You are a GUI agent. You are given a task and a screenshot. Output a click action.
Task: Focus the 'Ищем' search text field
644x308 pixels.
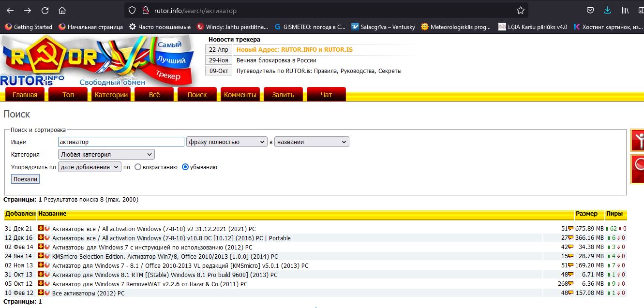tap(121, 142)
